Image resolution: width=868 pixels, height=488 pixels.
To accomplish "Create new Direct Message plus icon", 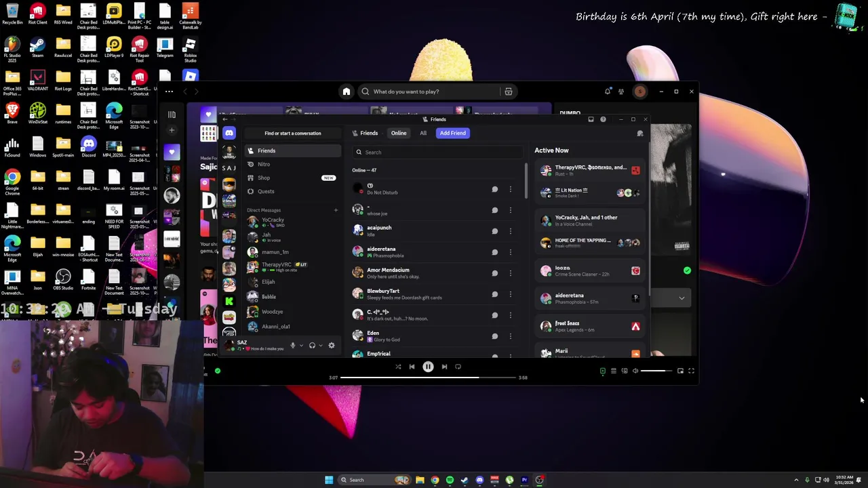I will coord(336,210).
